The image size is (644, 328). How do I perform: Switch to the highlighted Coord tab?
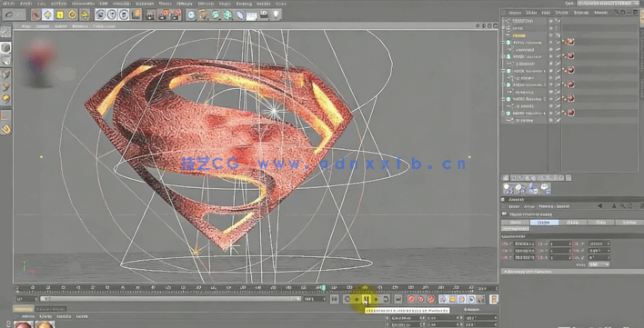point(544,223)
